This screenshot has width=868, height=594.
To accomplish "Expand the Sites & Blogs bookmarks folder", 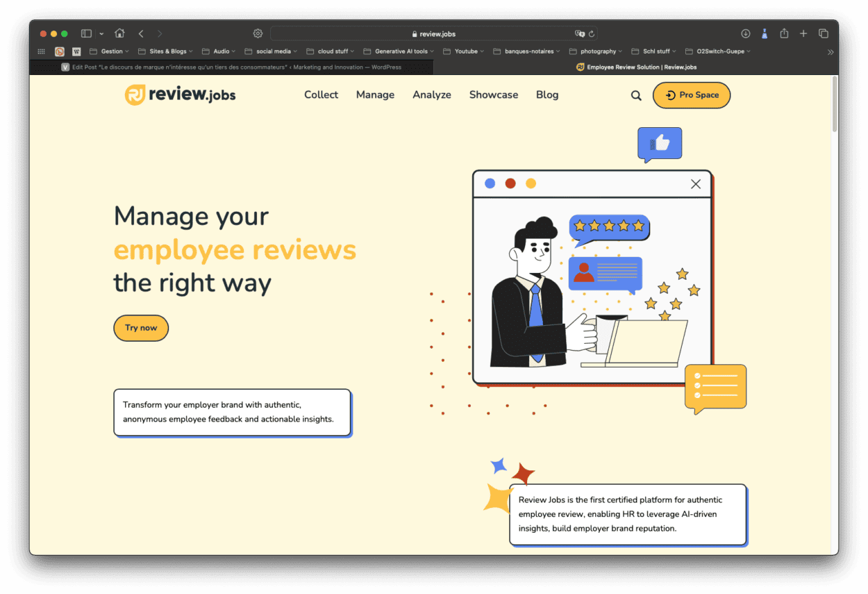I will click(165, 51).
